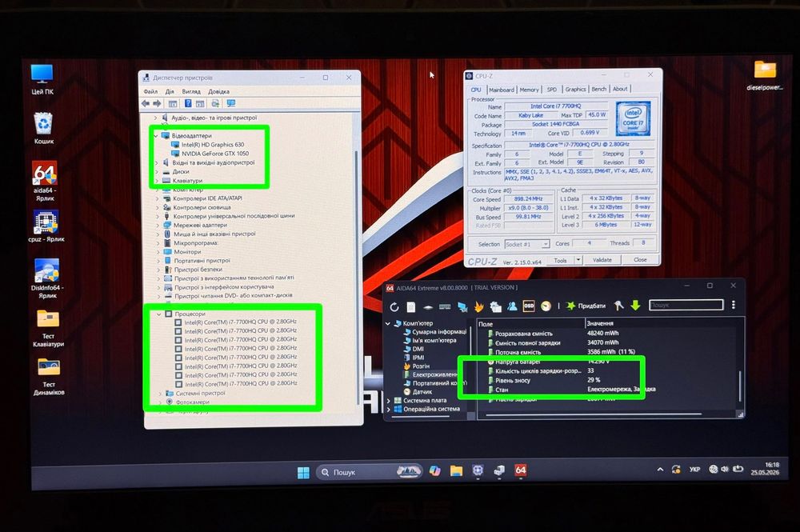This screenshot has height=532, width=800.
Task: Open the OSD panel icon in AIDA64
Action: point(529,306)
